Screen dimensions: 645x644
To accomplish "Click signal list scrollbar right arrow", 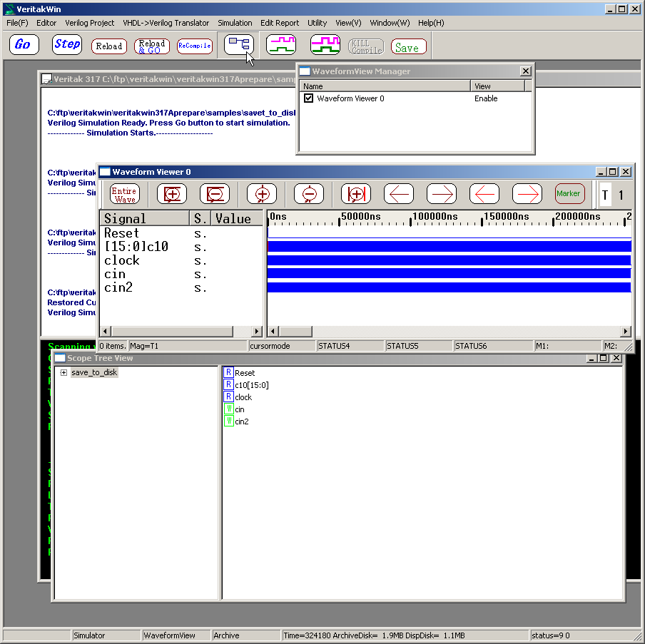I will (x=257, y=331).
